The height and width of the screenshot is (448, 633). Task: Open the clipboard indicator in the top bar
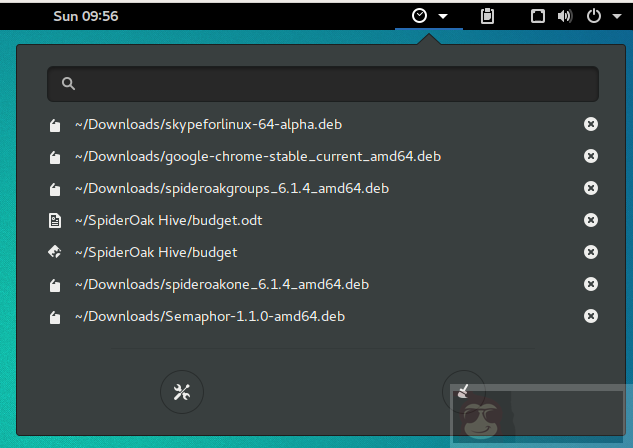[x=487, y=16]
